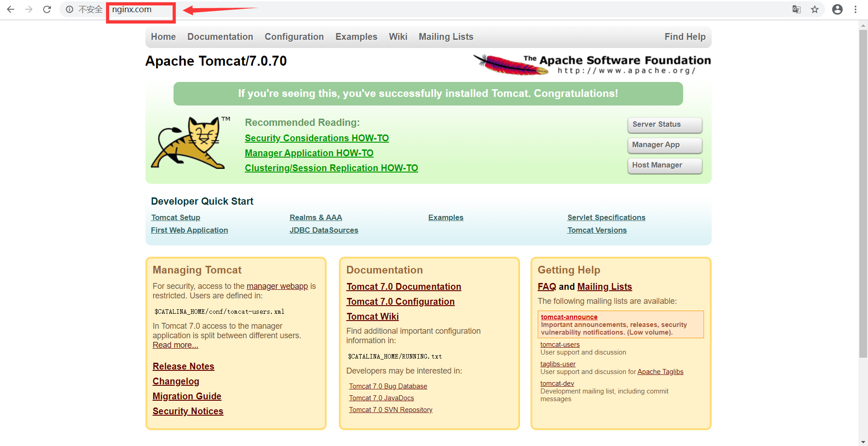Click the browser back arrow
The height and width of the screenshot is (446, 868).
click(x=11, y=9)
